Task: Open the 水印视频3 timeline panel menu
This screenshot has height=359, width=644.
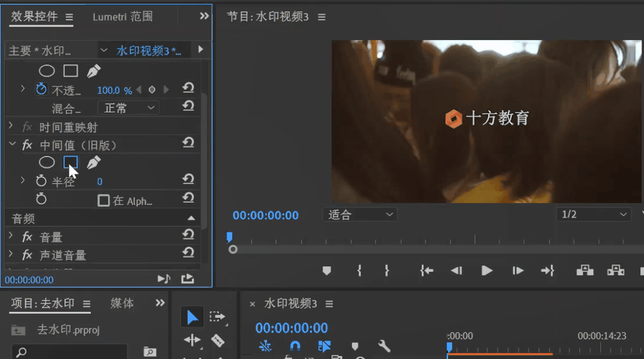Action: [329, 304]
